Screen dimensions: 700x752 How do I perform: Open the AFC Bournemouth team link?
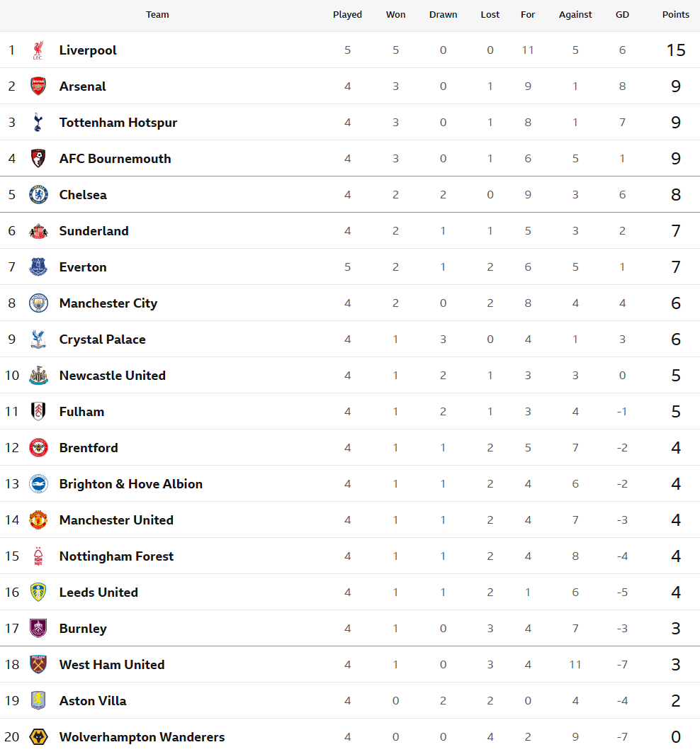115,159
